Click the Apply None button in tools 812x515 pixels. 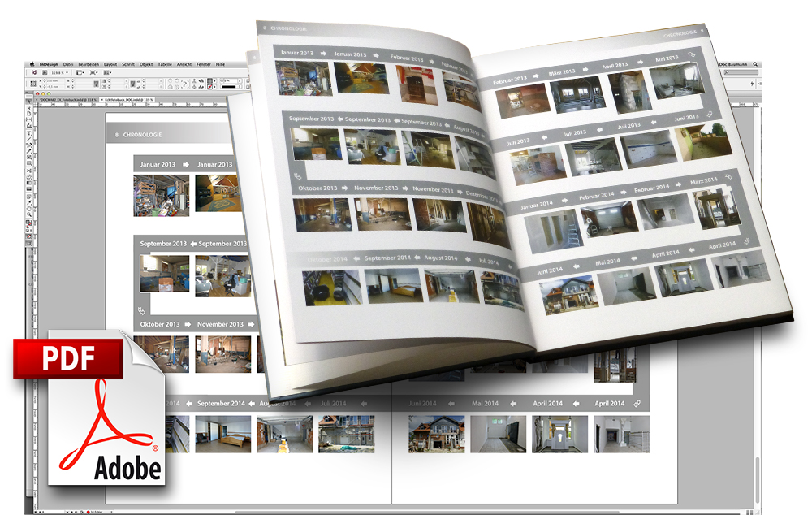click(x=29, y=236)
